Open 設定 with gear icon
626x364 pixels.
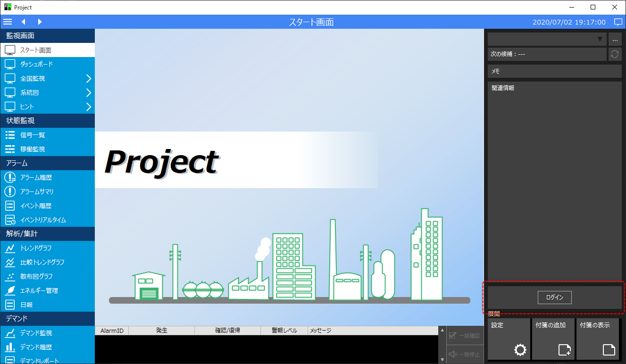509,339
